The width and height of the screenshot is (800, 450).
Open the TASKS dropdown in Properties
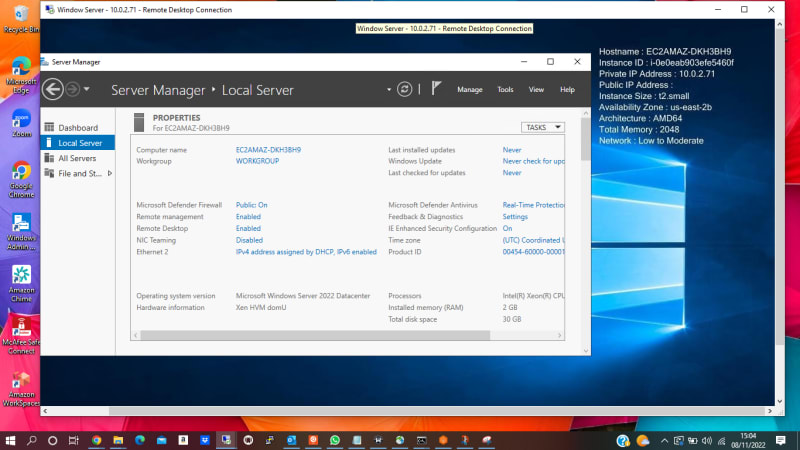click(542, 128)
